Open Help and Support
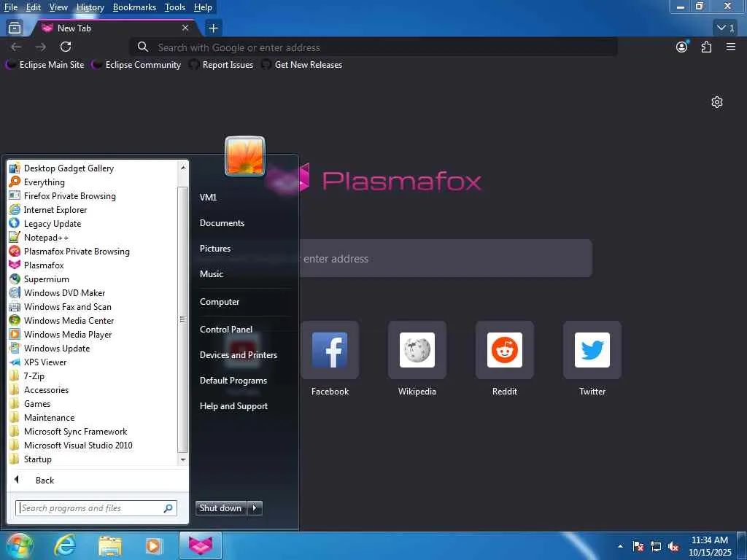The width and height of the screenshot is (747, 560). click(x=234, y=406)
